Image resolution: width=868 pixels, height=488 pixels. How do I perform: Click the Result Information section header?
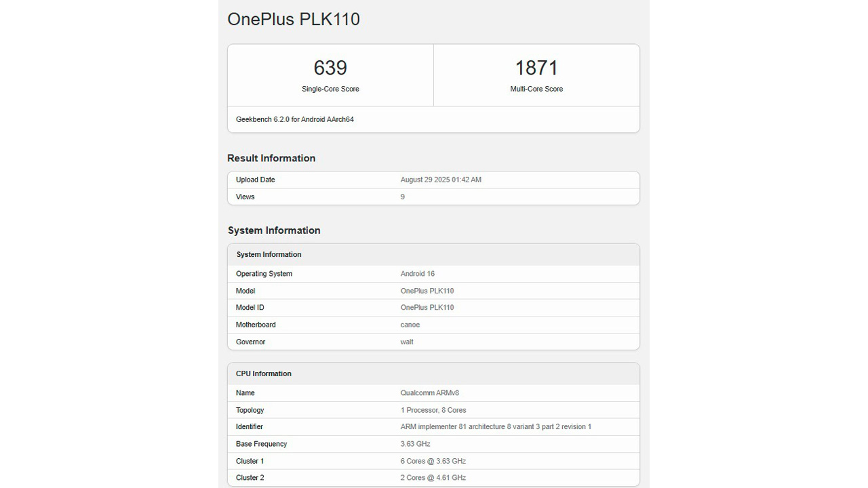pyautogui.click(x=271, y=158)
